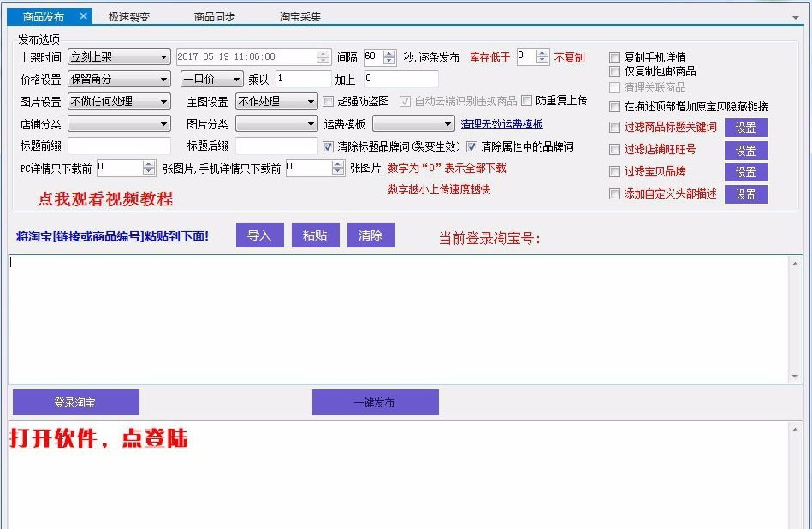This screenshot has width=812, height=529.
Task: Increase the 间隔 seconds spinner value
Action: [392, 53]
